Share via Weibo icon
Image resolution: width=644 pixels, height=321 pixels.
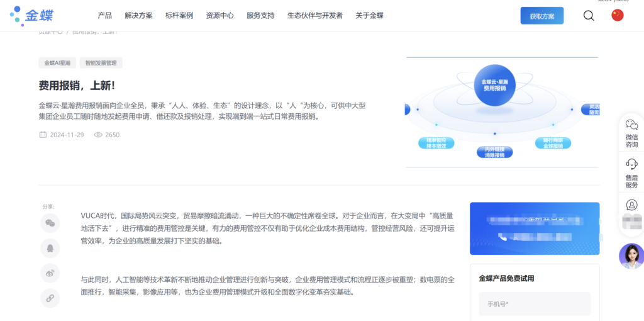pyautogui.click(x=50, y=273)
